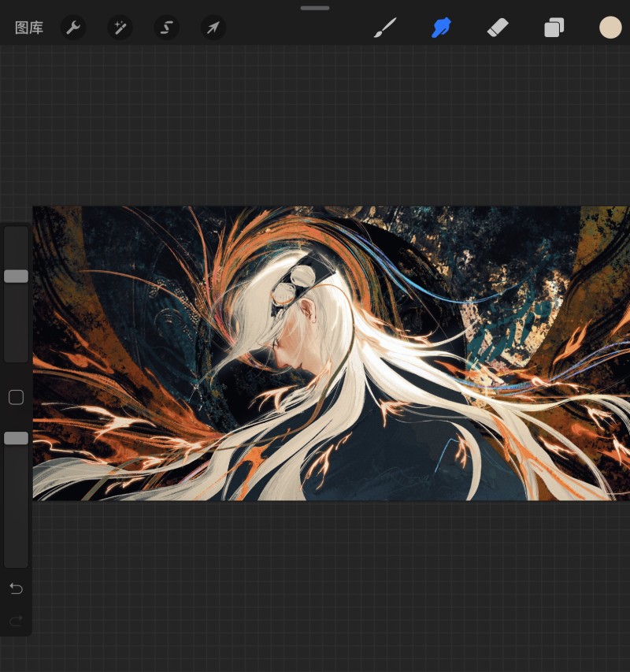This screenshot has width=630, height=672.
Task: Activate the Transform arrow tool
Action: (213, 28)
